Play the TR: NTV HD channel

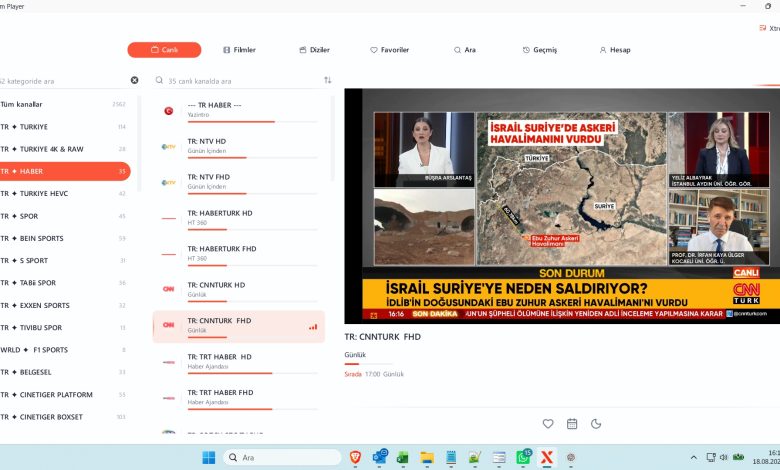(238, 146)
